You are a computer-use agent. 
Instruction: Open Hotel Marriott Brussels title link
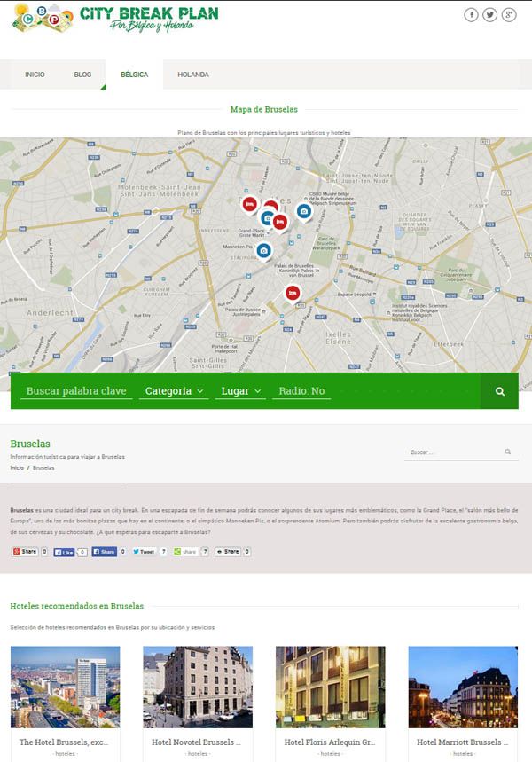click(463, 742)
